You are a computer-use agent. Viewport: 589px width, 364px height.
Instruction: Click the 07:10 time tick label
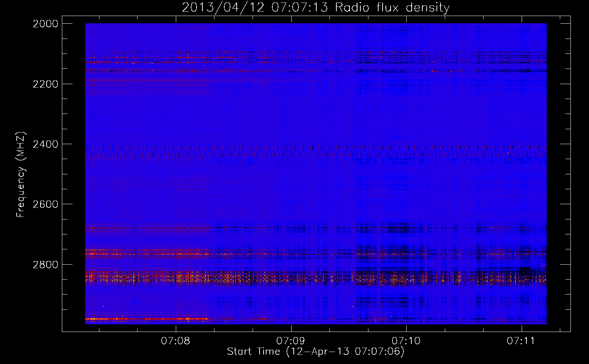coord(406,341)
